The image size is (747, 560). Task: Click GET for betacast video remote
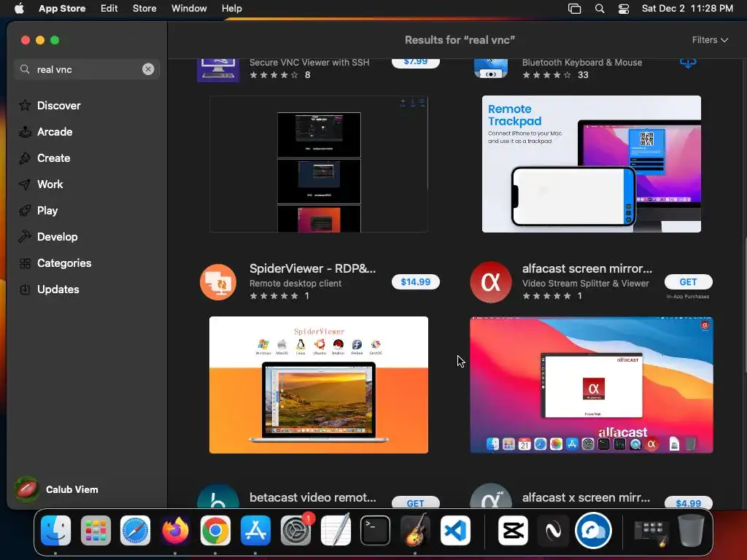pyautogui.click(x=415, y=503)
